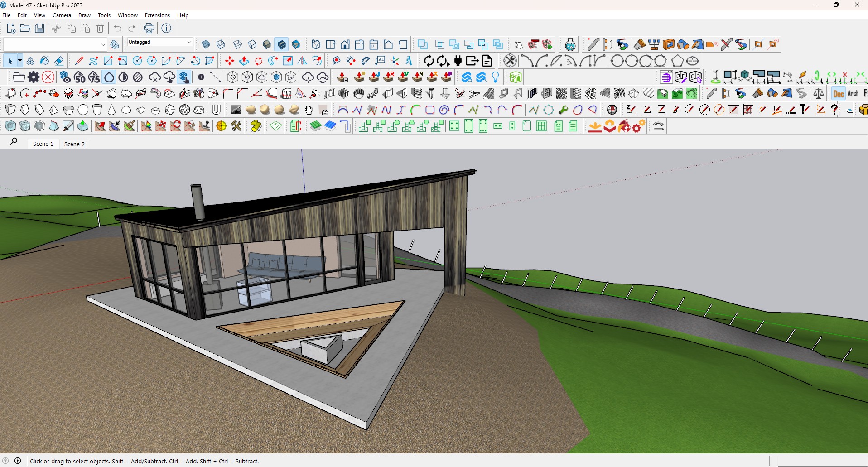
Task: Click the Open file folder icon
Action: coord(25,28)
